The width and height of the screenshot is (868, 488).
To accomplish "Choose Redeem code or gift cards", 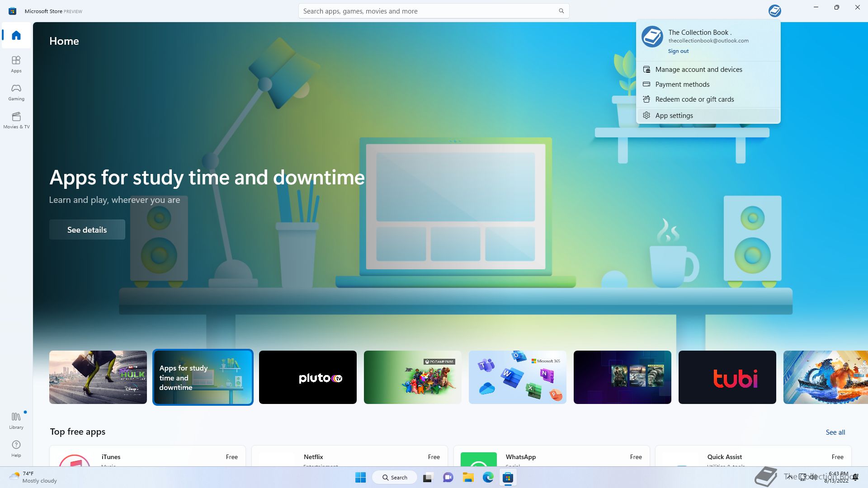I will tap(708, 99).
